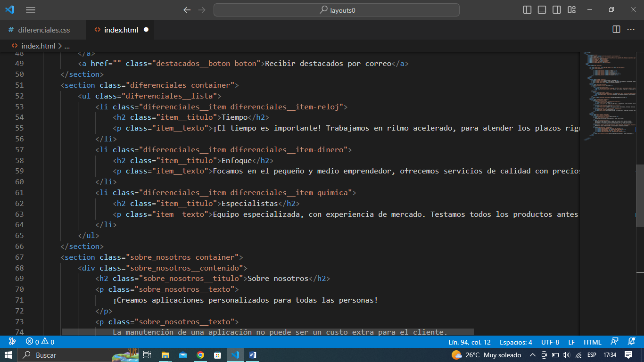
Task: Switch input language via ESP indicator
Action: pyautogui.click(x=592, y=355)
